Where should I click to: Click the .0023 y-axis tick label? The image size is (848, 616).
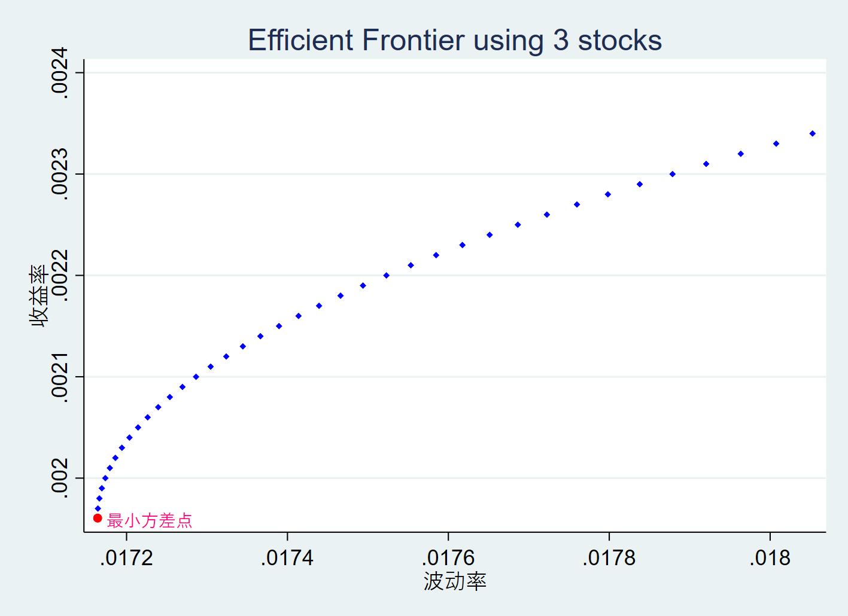(x=60, y=173)
